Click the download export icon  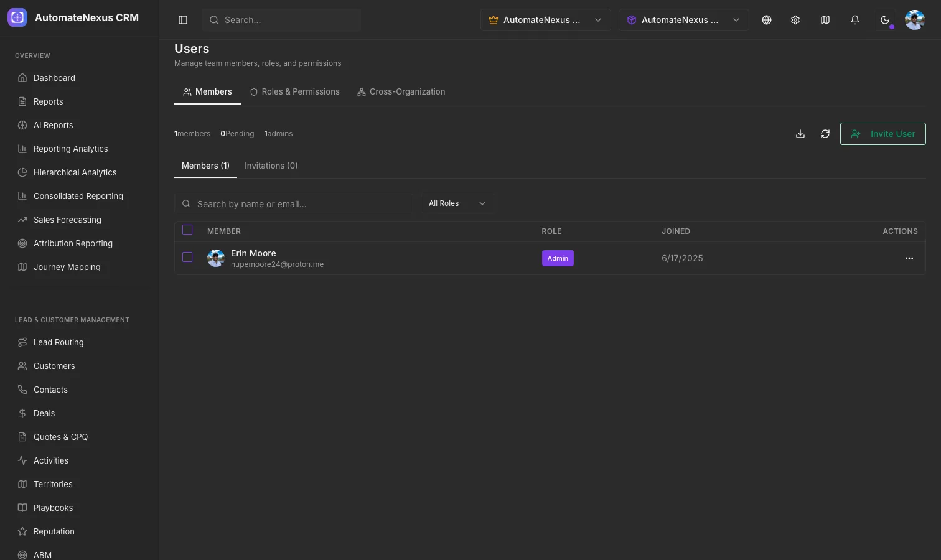[x=800, y=134]
